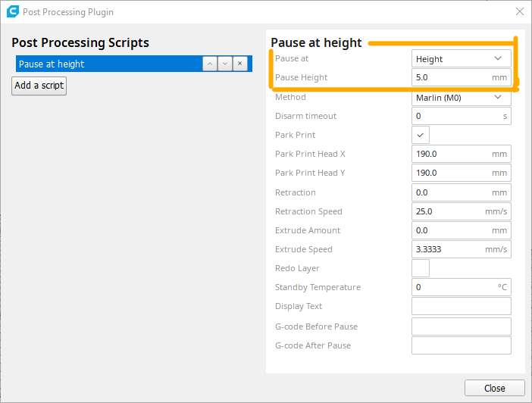Click the Cura logo in title bar
532x403 pixels.
[x=13, y=11]
